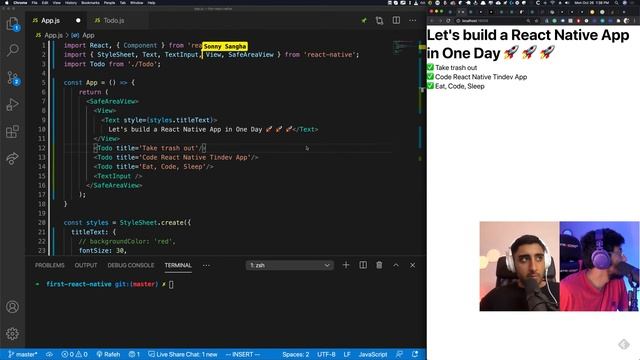Viewport: 640px width, 360px height.
Task: Switch to the Debug Console tab
Action: pyautogui.click(x=131, y=265)
